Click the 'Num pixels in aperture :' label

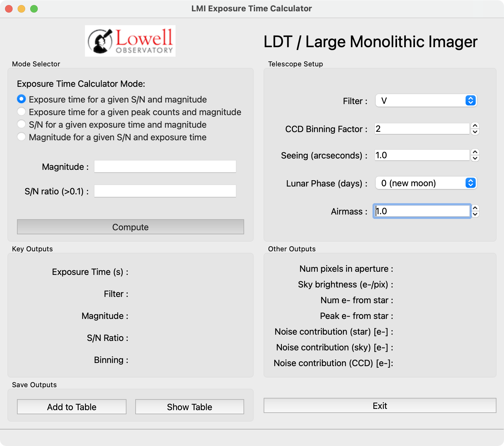click(346, 269)
